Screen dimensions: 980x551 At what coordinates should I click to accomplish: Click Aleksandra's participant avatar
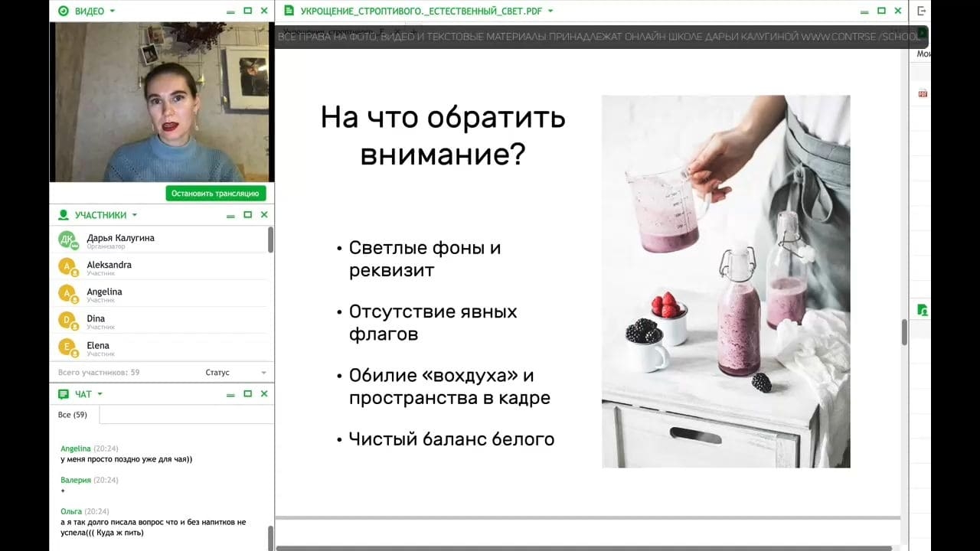(x=68, y=267)
